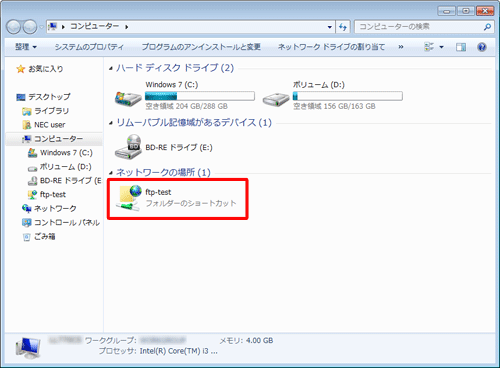Click the D: drive capacity bar
This screenshot has width=500, height=368.
pyautogui.click(x=347, y=96)
